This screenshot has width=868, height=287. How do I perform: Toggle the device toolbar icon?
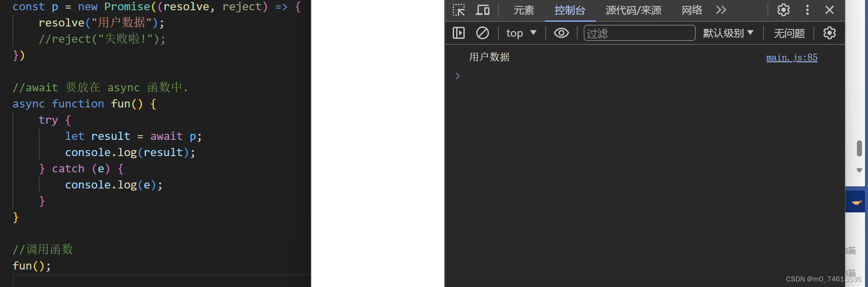483,10
